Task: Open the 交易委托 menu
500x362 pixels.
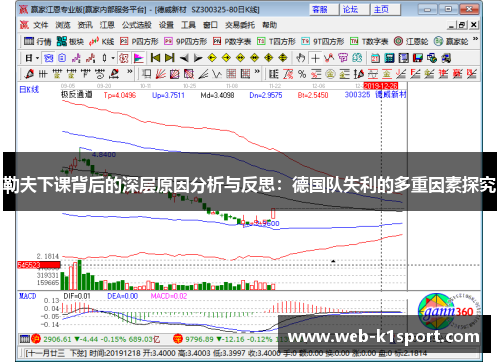Action: 240,25
